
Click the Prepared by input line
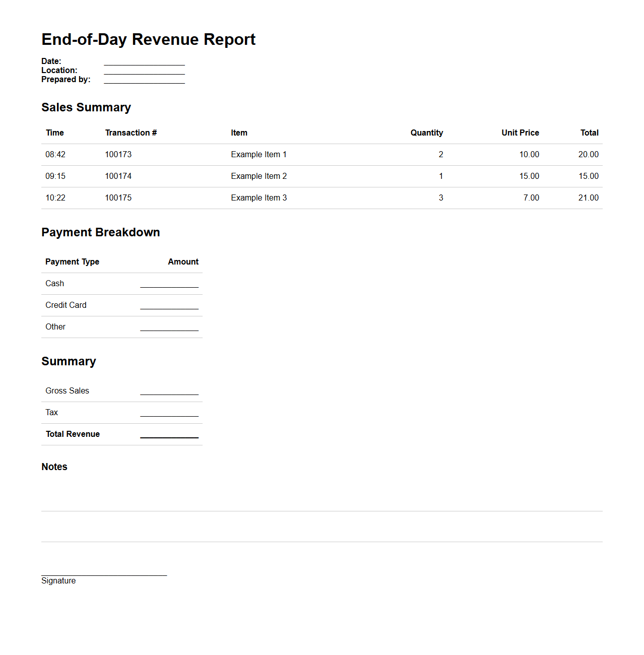pos(144,82)
